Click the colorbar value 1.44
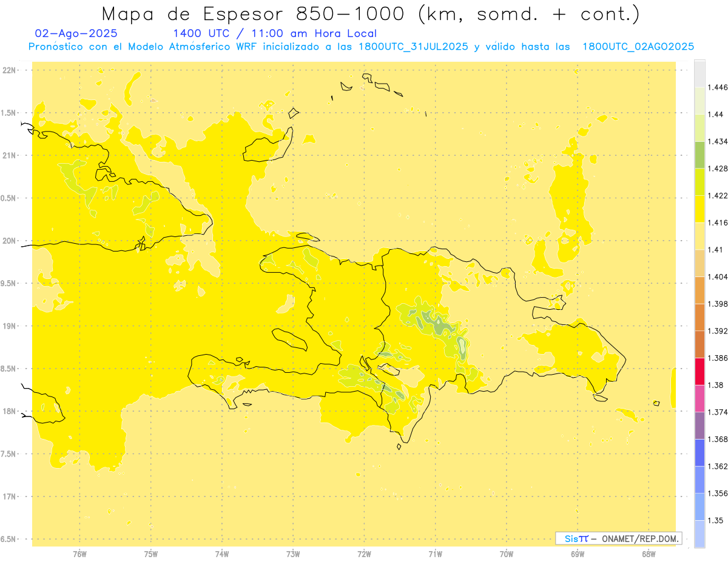This screenshot has height=562, width=728. point(715,115)
